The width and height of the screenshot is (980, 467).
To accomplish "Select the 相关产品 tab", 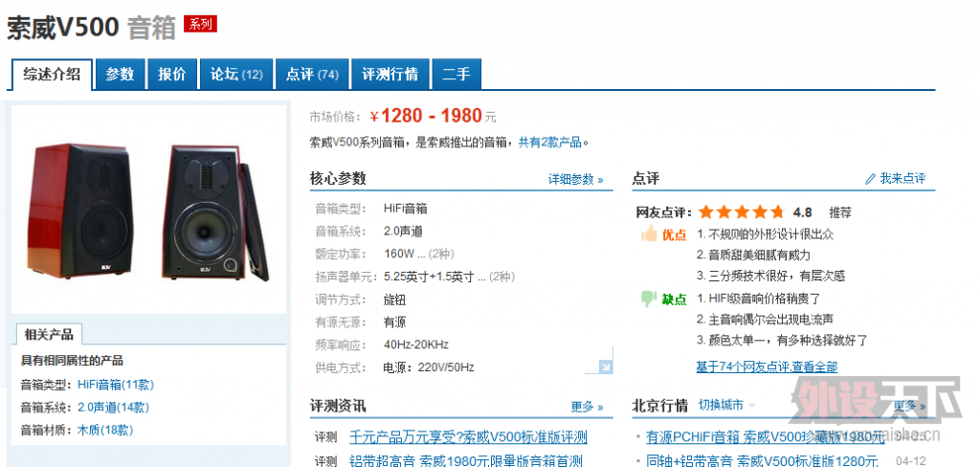I will (48, 334).
